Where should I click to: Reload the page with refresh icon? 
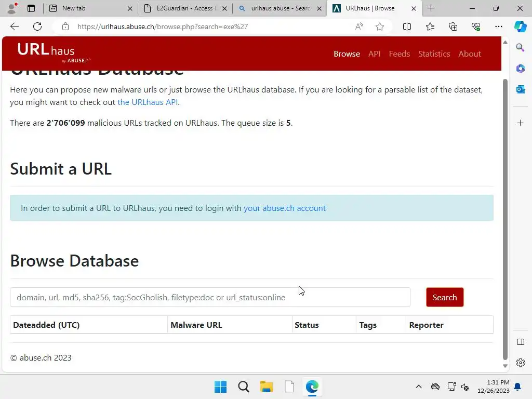37,26
